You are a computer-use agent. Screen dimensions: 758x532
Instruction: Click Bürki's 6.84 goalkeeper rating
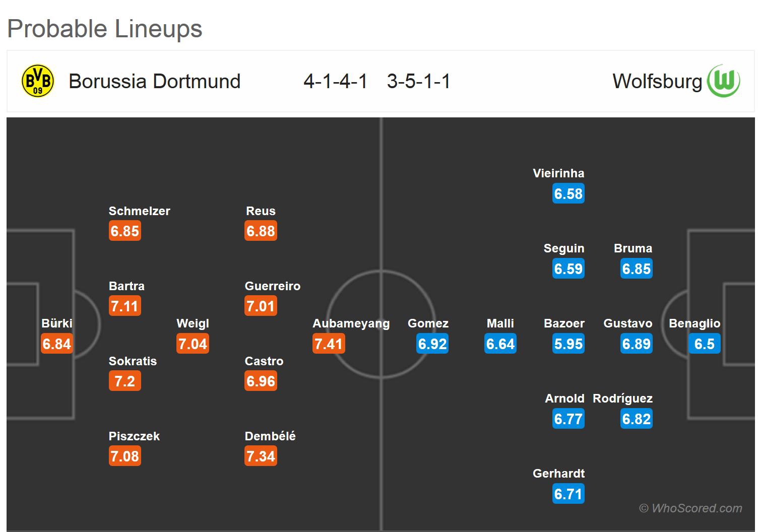[56, 344]
